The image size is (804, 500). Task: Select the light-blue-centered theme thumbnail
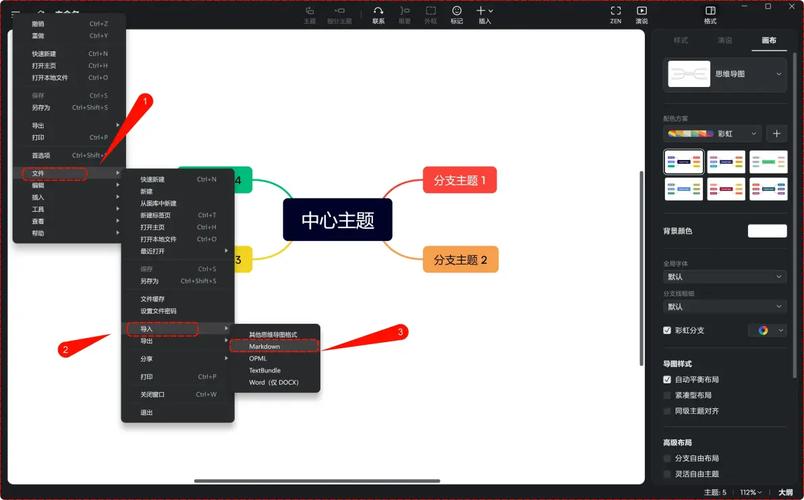[x=684, y=189]
